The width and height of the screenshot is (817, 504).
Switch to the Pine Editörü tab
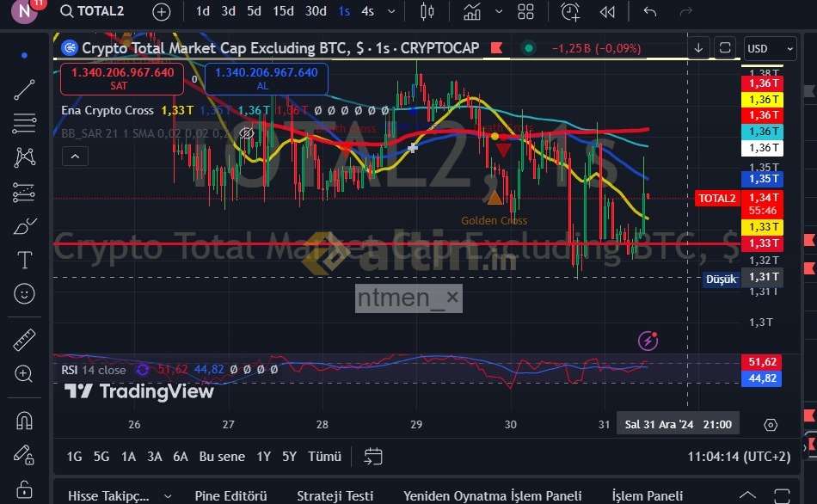[230, 496]
